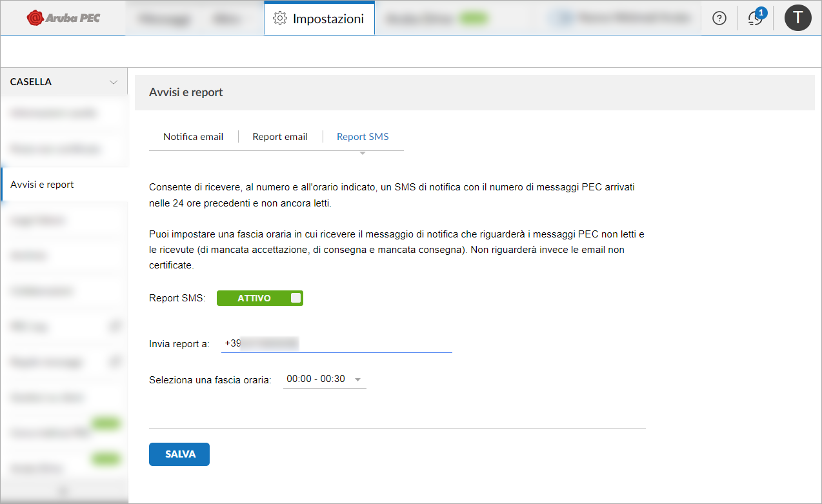Click the gear icon on the Impostazioni tab
Screen dimensions: 822x504
[x=280, y=19]
